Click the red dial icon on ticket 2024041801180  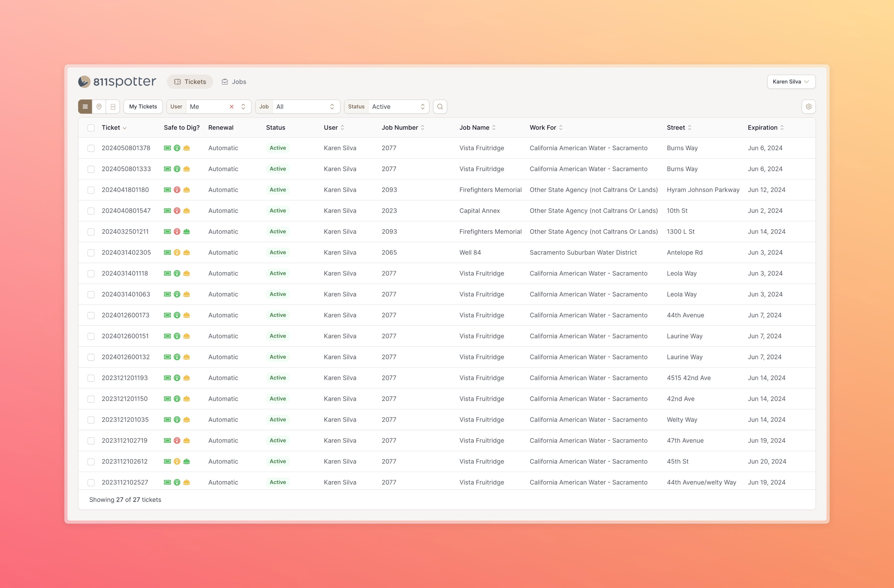click(x=177, y=190)
